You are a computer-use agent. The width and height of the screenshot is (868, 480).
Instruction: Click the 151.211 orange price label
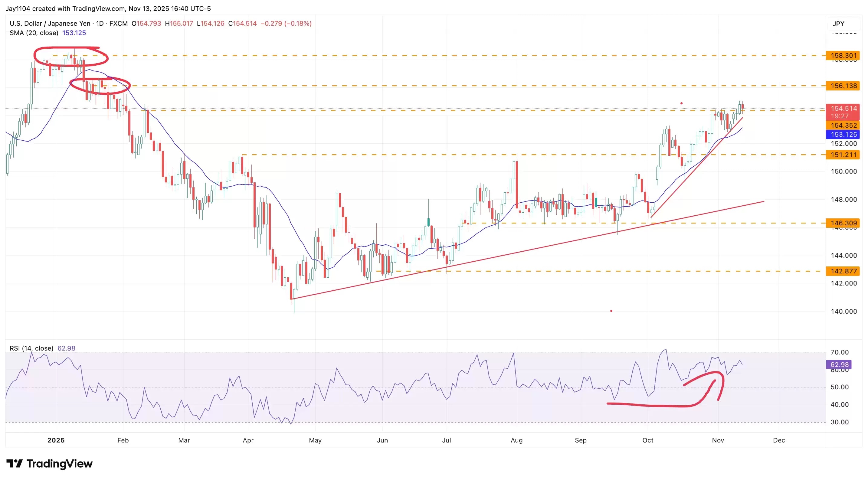(843, 155)
